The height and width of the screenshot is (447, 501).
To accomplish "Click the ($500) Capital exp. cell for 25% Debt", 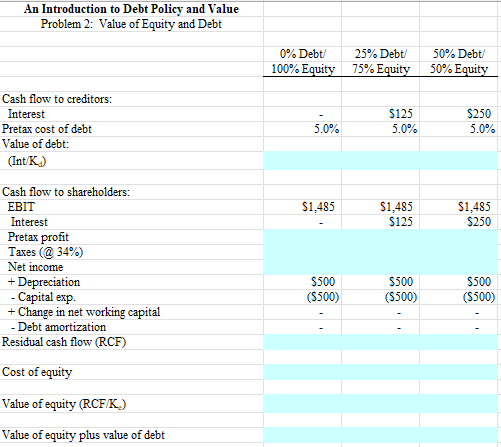I will pos(401,297).
